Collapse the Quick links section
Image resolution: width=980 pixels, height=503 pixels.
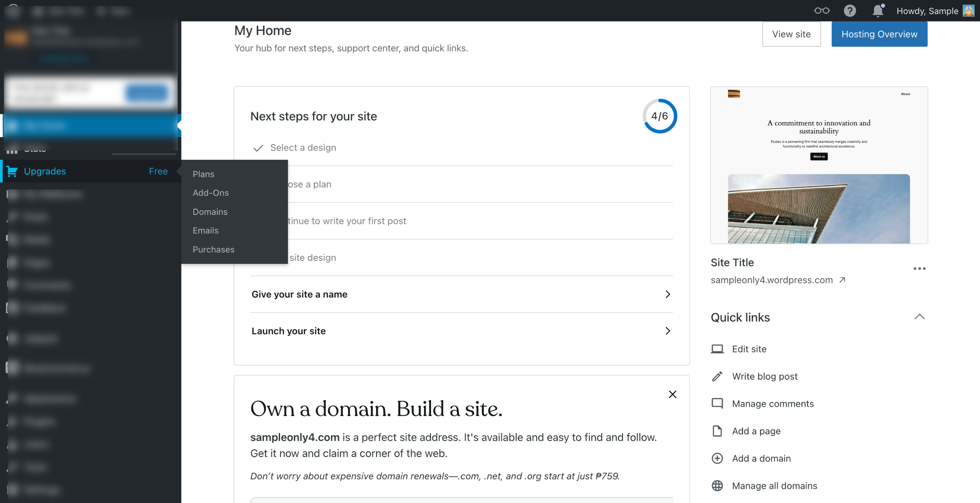coord(919,317)
